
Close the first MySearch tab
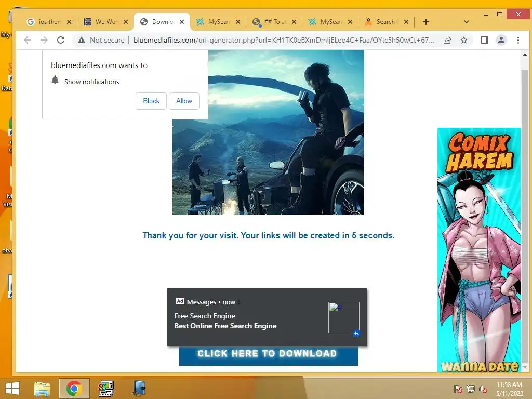[238, 22]
